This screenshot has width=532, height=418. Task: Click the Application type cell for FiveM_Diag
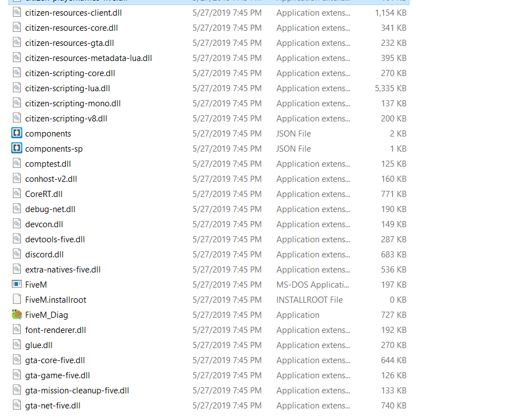298,315
